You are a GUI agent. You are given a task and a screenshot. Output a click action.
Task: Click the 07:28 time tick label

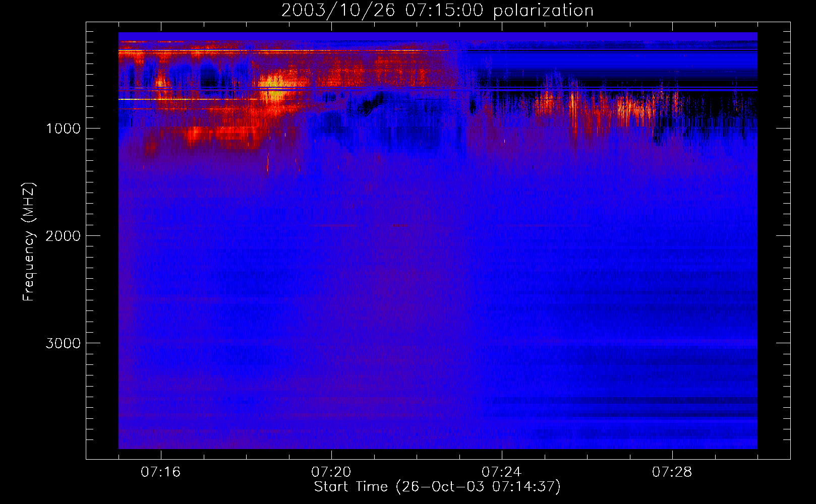672,472
